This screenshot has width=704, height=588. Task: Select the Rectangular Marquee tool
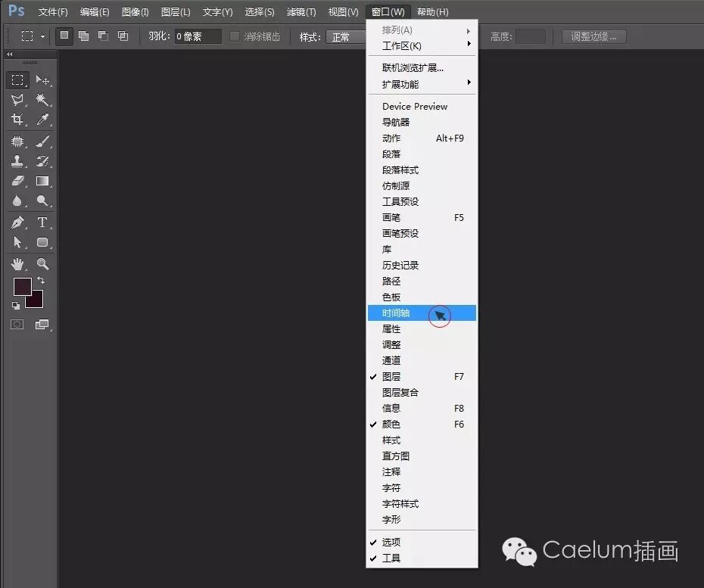tap(17, 79)
